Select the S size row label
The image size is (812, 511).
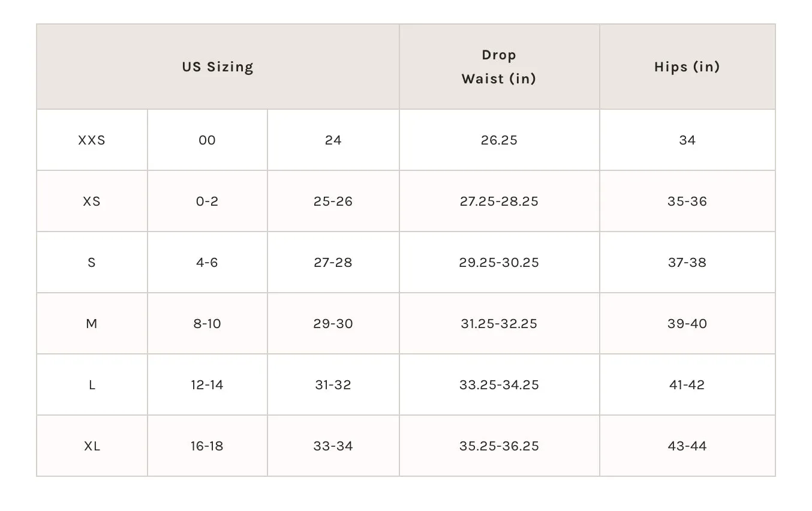[92, 263]
